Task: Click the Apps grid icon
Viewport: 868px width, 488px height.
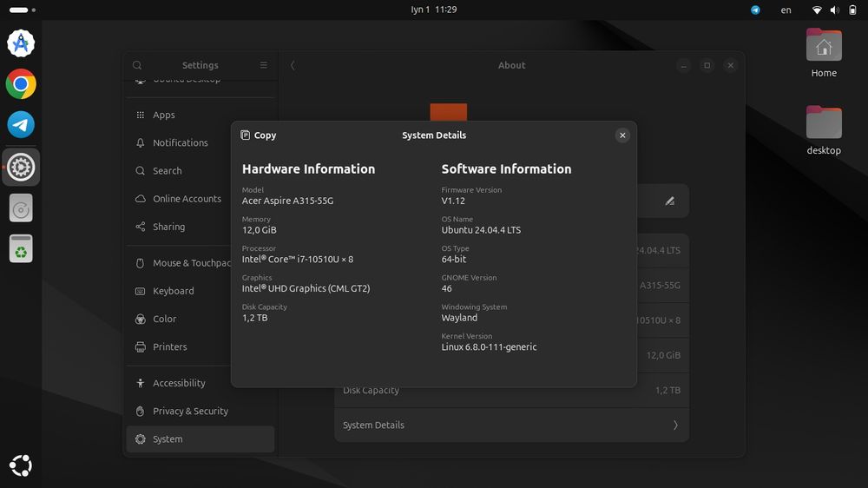Action: pos(140,115)
